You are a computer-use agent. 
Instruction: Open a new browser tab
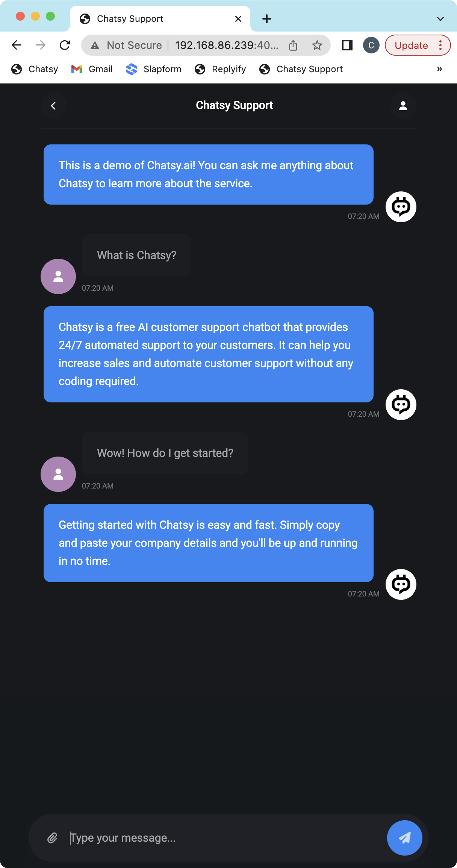266,19
